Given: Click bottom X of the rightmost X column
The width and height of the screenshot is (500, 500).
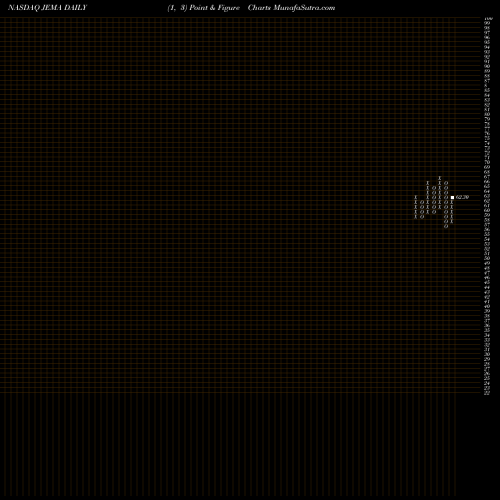Looking at the screenshot, I should coord(451,221).
